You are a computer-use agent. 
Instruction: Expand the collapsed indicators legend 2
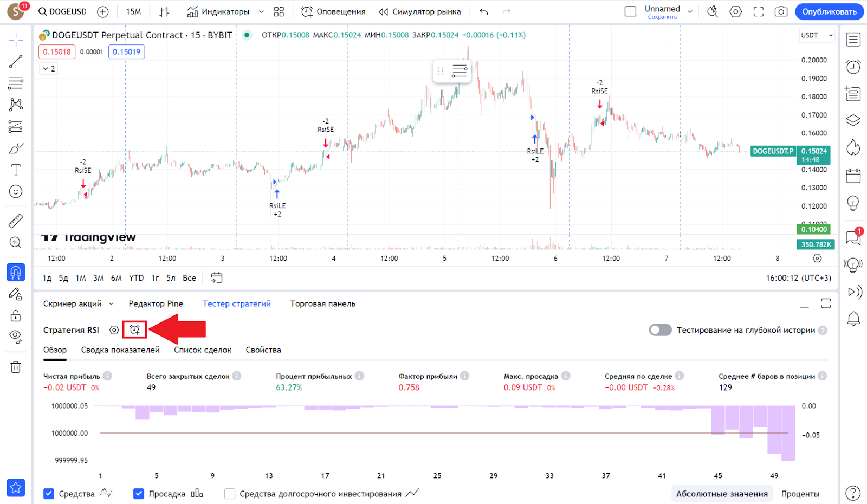coord(49,69)
